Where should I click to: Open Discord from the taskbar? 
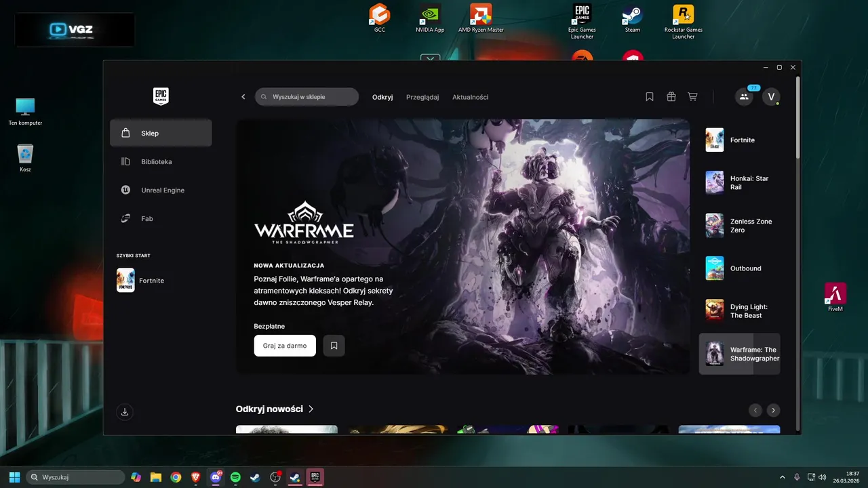click(216, 477)
